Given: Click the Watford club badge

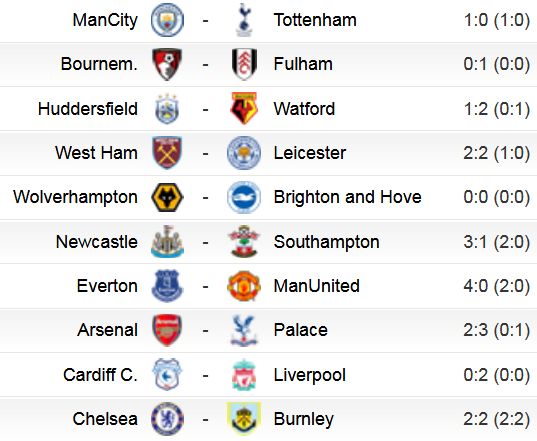Looking at the screenshot, I should coord(244,108).
